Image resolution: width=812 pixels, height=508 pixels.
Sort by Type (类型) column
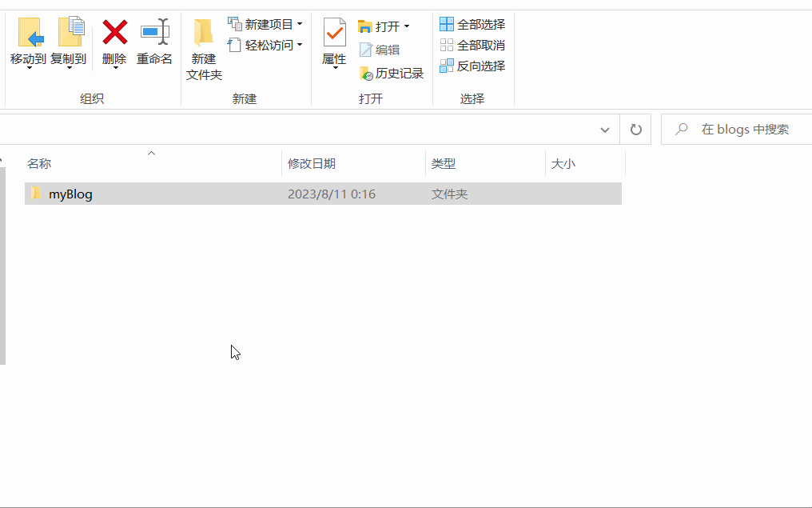click(x=486, y=164)
